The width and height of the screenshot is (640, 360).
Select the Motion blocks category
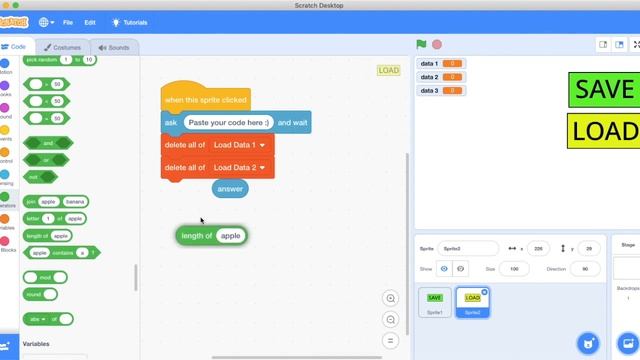click(x=5, y=67)
